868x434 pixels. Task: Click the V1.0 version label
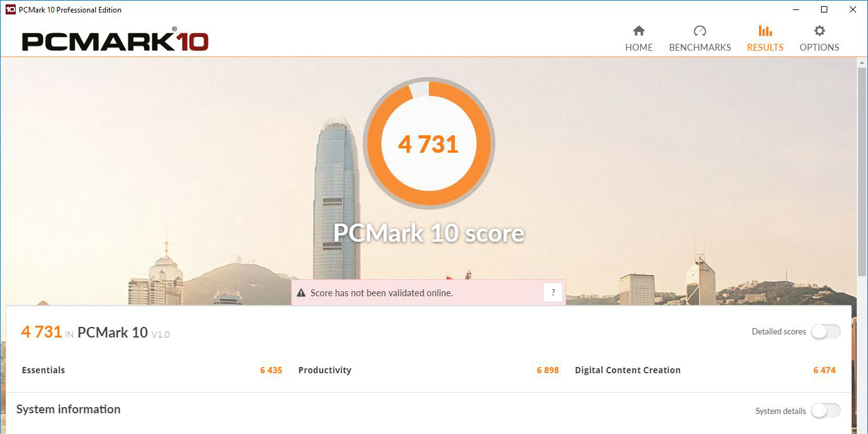[x=160, y=334]
